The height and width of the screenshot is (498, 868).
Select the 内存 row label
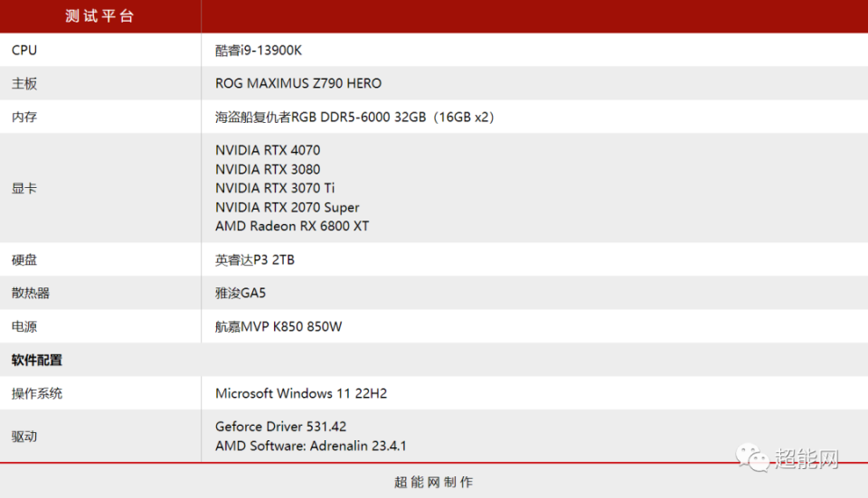point(24,117)
